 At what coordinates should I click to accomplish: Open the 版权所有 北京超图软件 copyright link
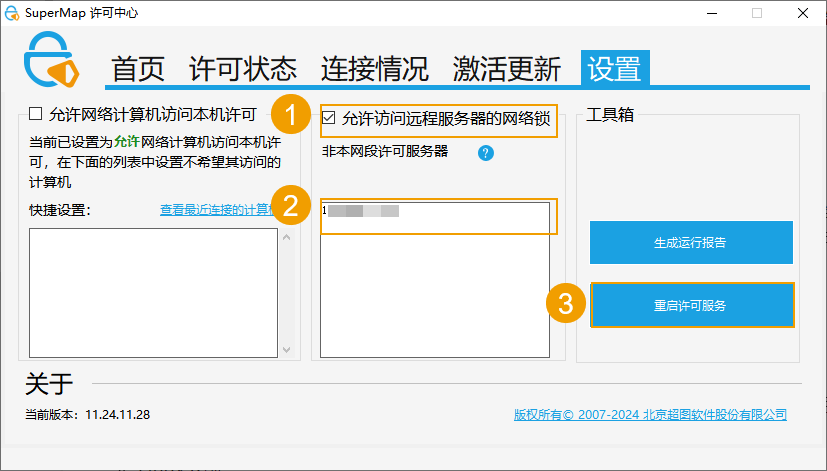click(x=650, y=415)
